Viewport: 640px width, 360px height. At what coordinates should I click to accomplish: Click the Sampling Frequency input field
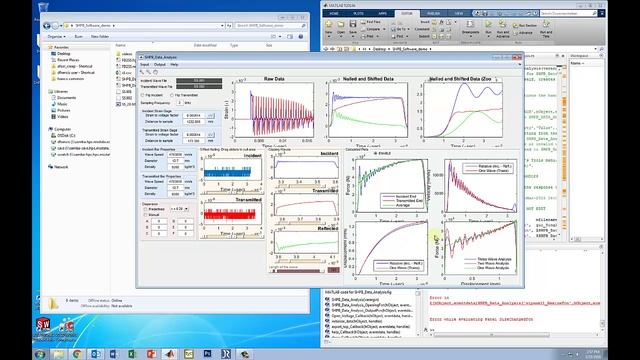180,103
